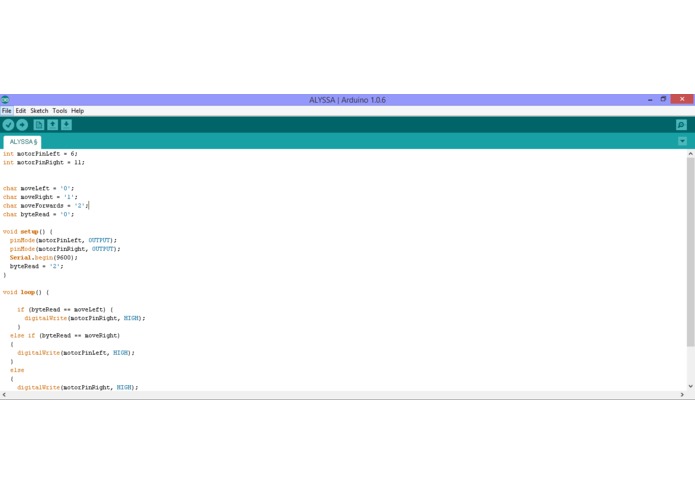The width and height of the screenshot is (695, 494).
Task: Save the sketch with the Save icon
Action: (66, 125)
